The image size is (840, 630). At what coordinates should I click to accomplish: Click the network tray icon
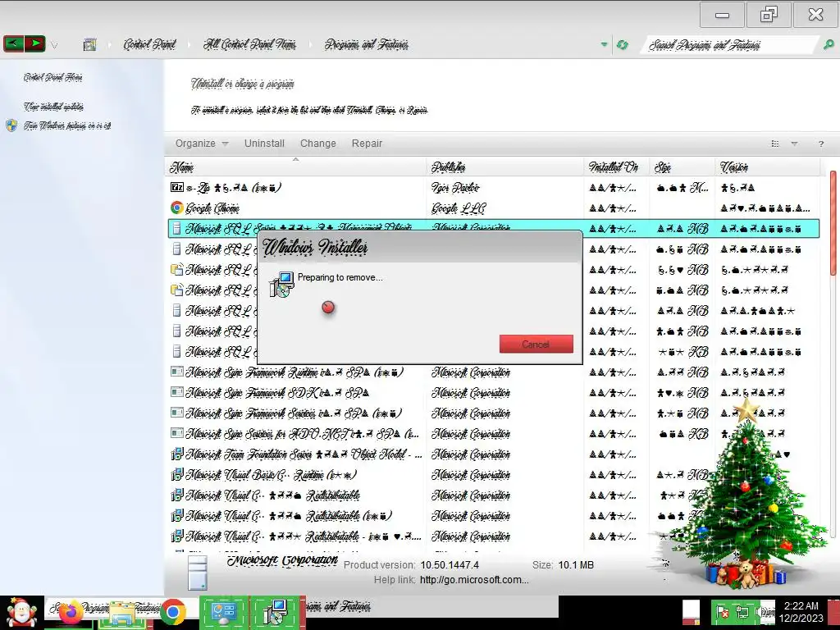tap(742, 612)
